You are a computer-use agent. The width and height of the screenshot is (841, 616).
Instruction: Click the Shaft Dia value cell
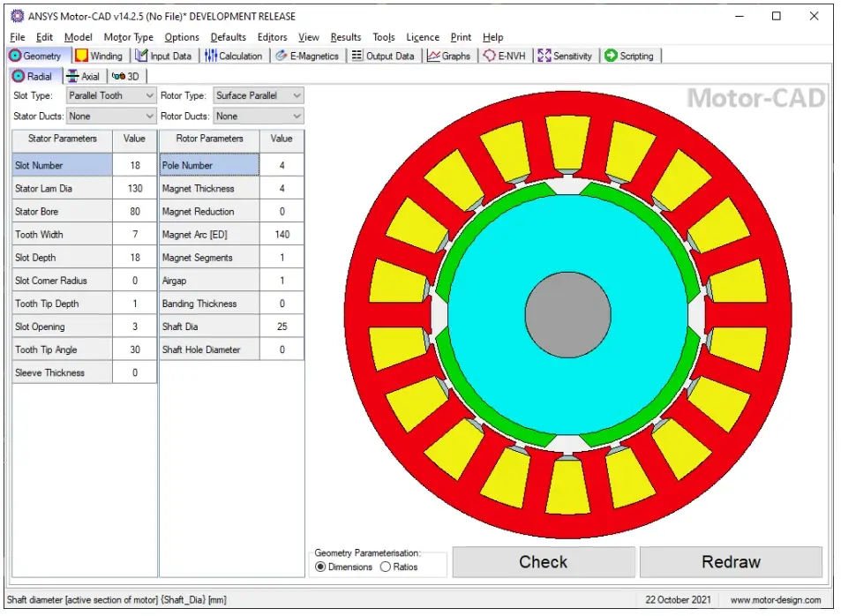click(282, 327)
